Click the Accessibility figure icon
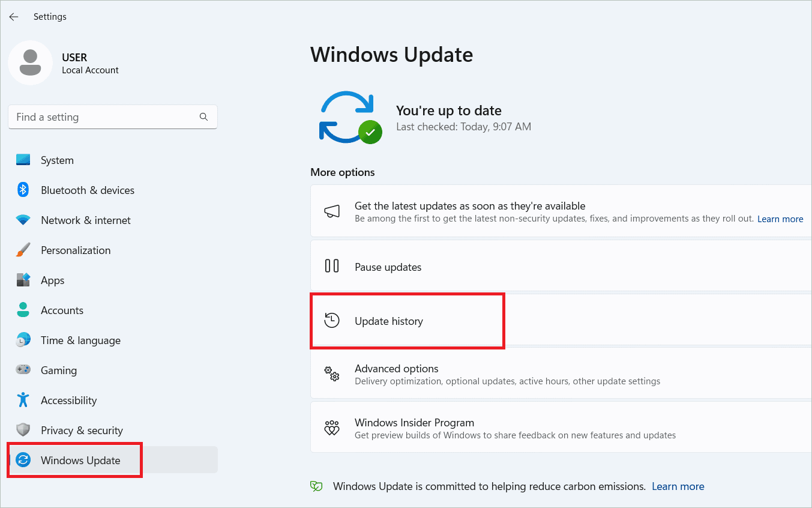Image resolution: width=812 pixels, height=508 pixels. coord(23,401)
